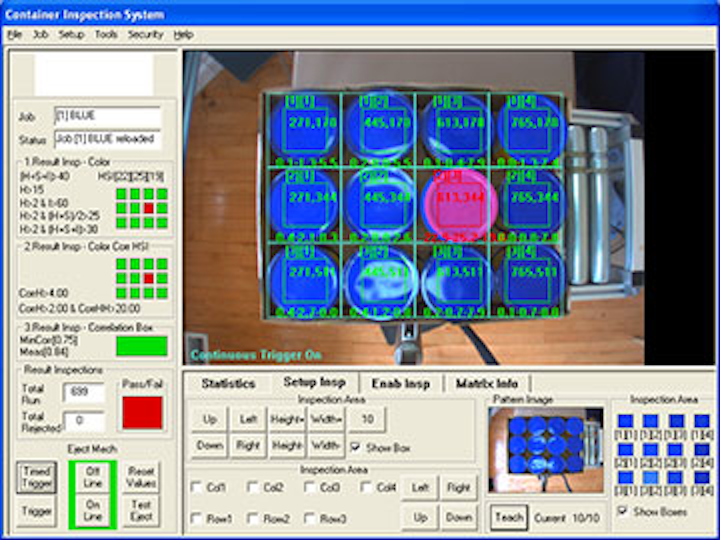The width and height of the screenshot is (720, 540).
Task: Click the Total Rejected field
Action: click(84, 421)
